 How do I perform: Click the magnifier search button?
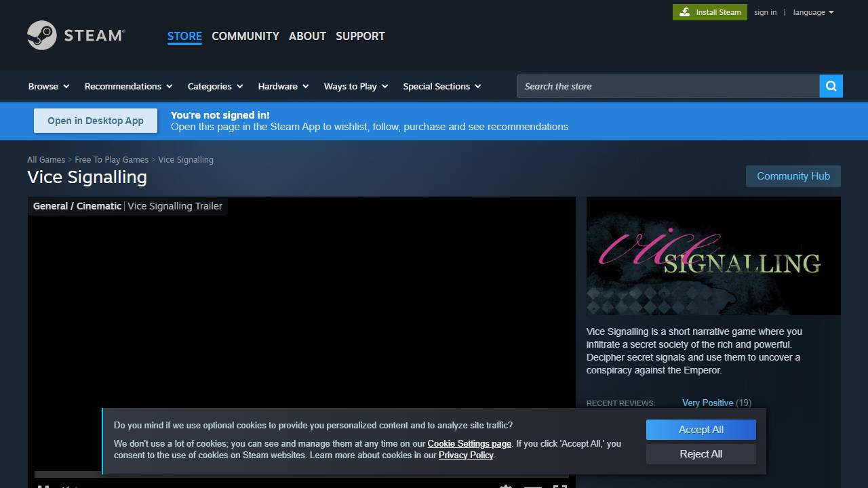(831, 86)
